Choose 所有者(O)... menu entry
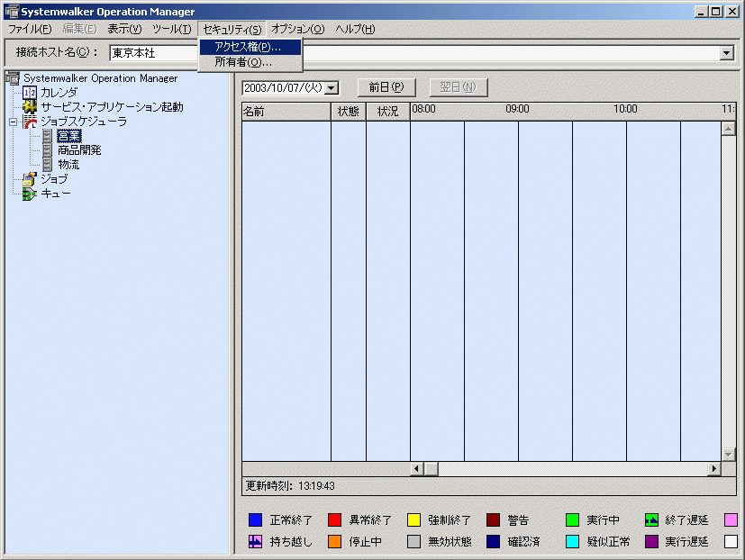Screen dimensions: 745x560 click(x=250, y=62)
